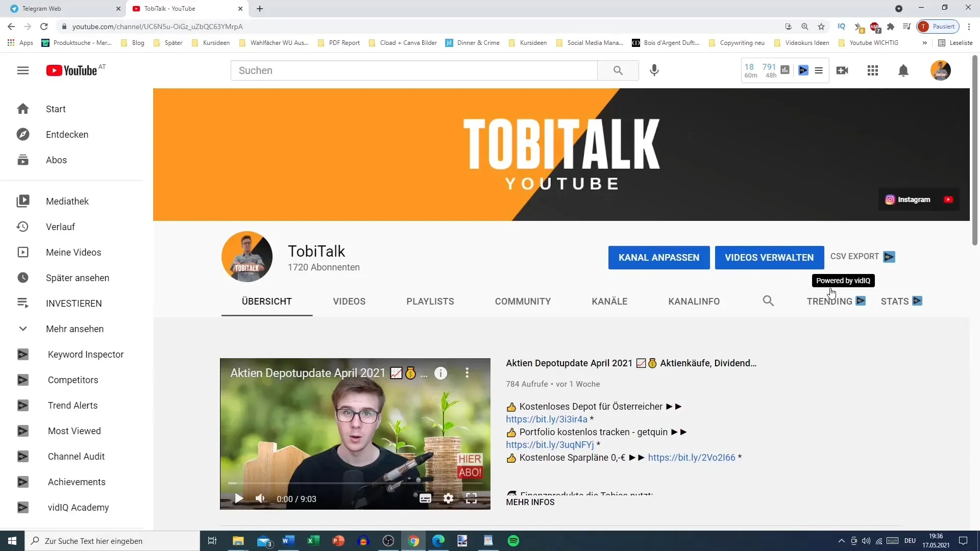Click the Spotify icon in the Windows taskbar
The height and width of the screenshot is (551, 980).
pos(513,540)
